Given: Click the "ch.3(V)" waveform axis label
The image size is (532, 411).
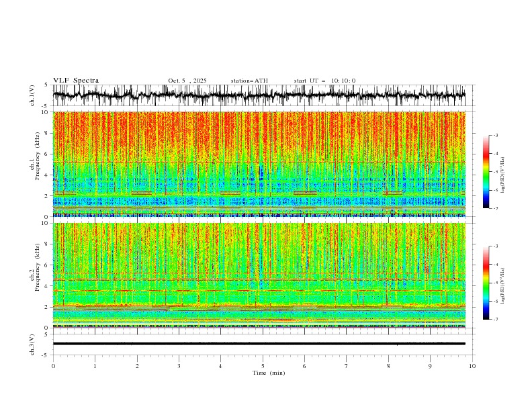Looking at the screenshot, I should pyautogui.click(x=32, y=345).
